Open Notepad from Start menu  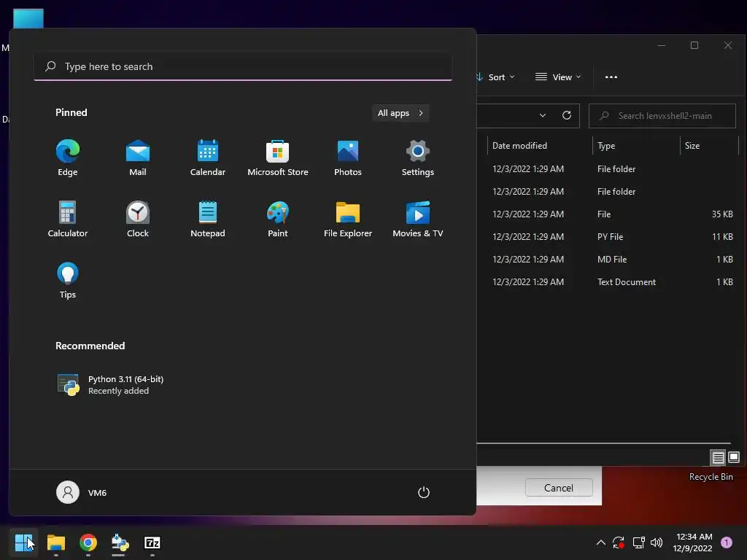[208, 219]
